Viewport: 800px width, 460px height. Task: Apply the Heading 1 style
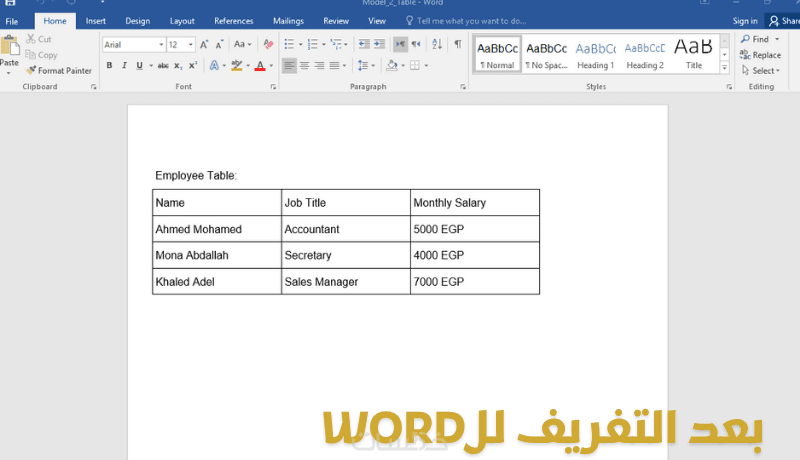(x=595, y=55)
